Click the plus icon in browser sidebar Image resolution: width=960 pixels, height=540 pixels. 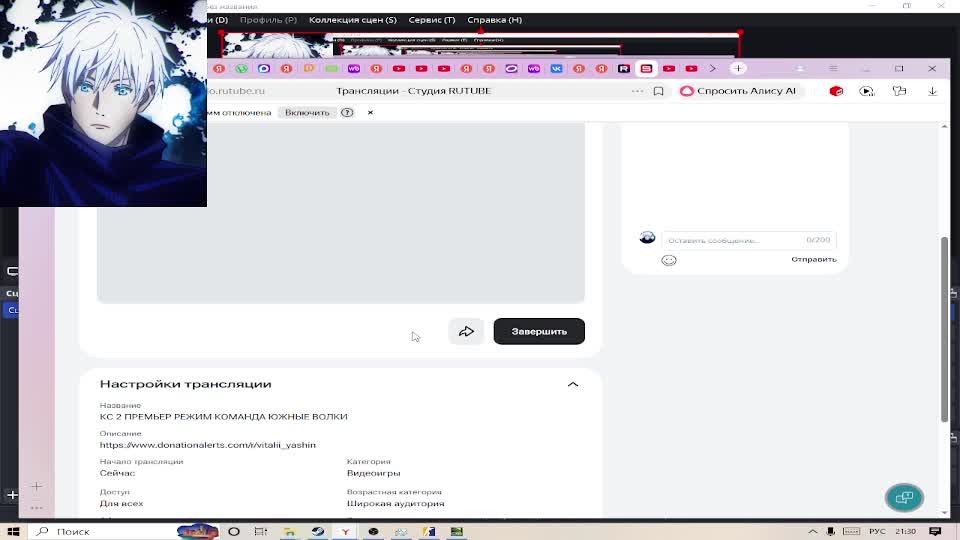36,486
